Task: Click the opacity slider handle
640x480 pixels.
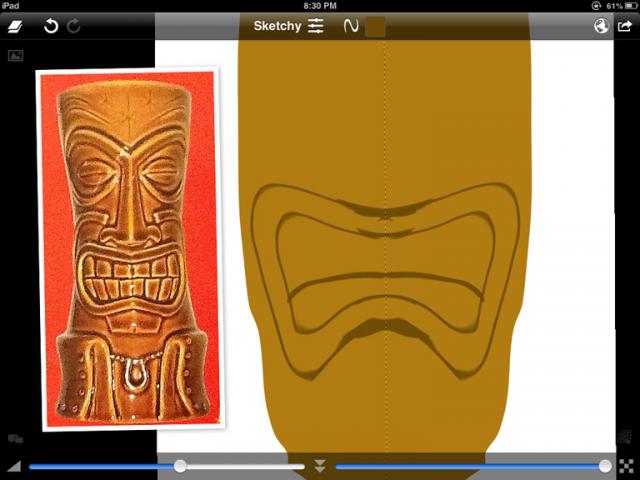Action: click(x=605, y=466)
